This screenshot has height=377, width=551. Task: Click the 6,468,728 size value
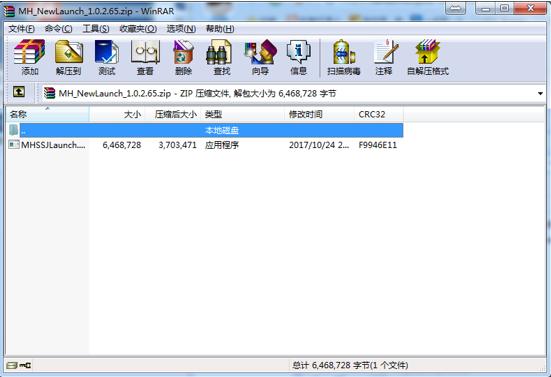coord(122,145)
